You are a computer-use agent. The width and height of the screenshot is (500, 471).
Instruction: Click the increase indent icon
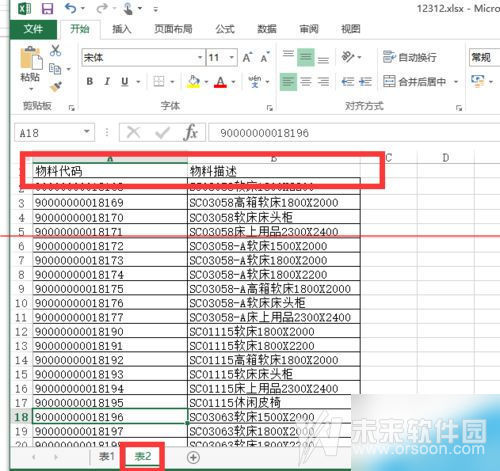point(366,81)
